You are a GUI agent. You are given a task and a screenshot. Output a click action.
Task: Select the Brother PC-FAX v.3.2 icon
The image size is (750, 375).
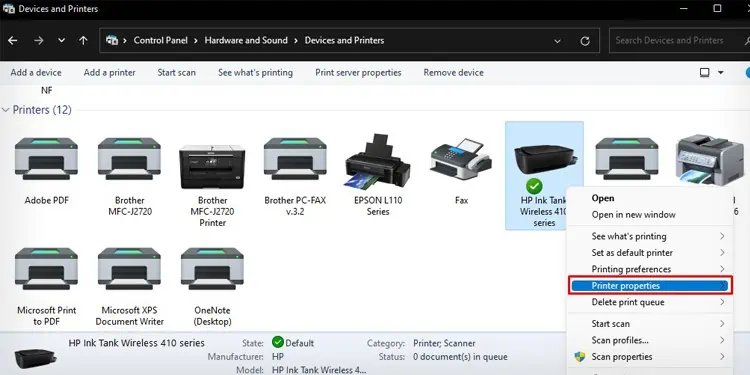click(295, 159)
